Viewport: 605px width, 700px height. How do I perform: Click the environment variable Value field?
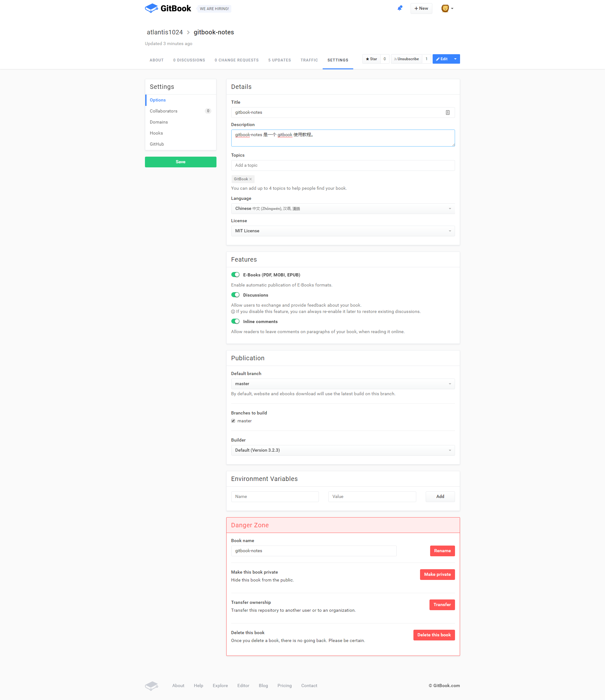pos(372,497)
